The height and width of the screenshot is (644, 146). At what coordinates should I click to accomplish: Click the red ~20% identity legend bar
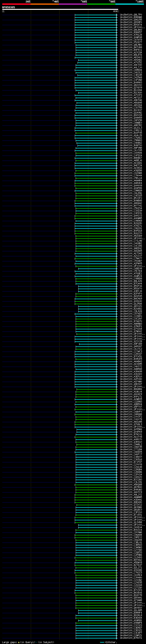(x=16, y=4)
